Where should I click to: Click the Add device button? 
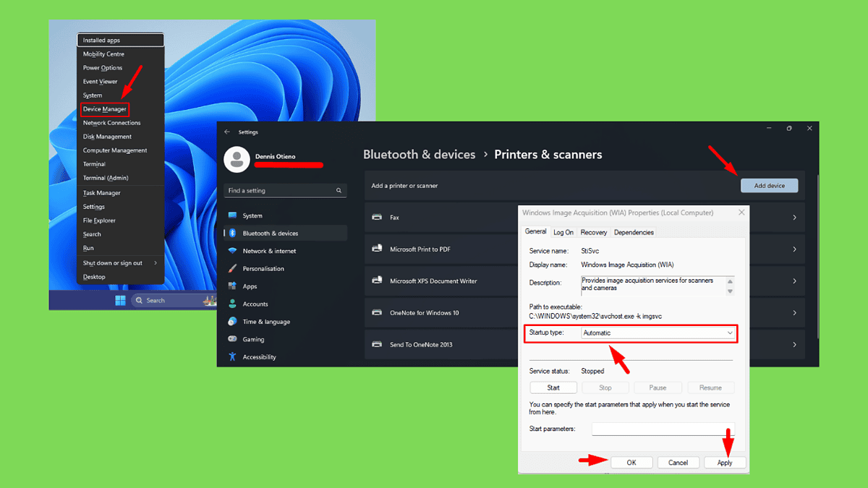pyautogui.click(x=769, y=186)
